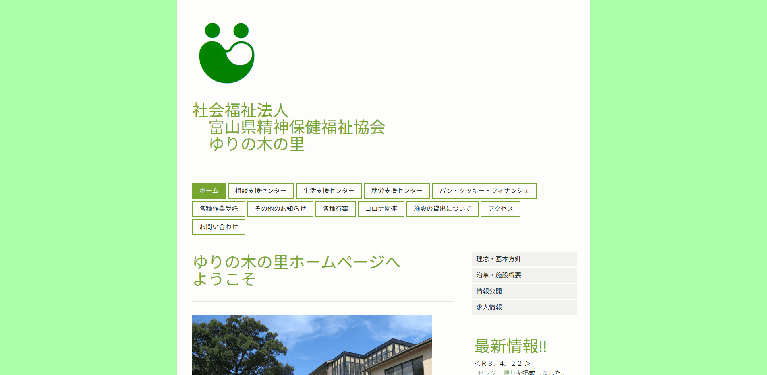Open the 理念・基本方針 sidebar link
This screenshot has width=767, height=375.
click(524, 259)
